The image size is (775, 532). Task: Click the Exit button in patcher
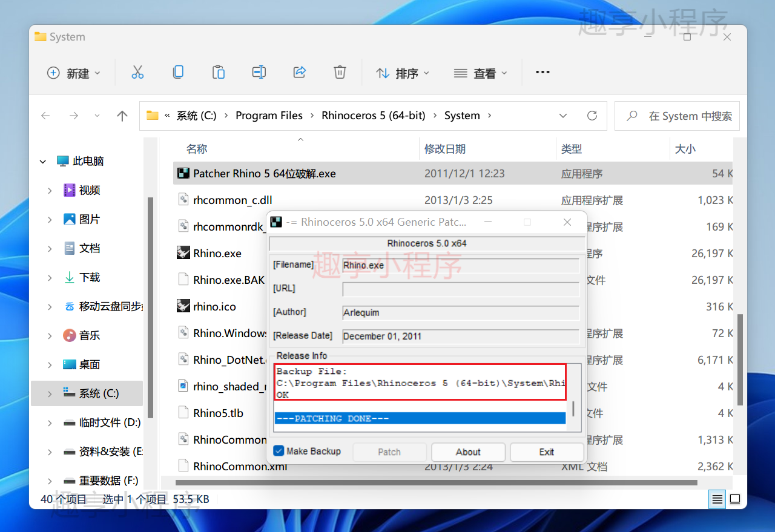coord(547,452)
